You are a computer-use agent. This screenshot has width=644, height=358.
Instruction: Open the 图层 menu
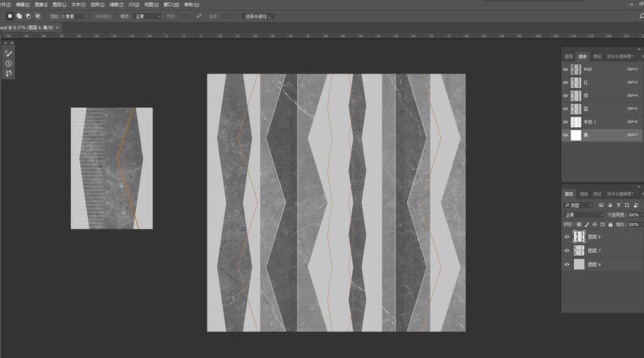59,4
